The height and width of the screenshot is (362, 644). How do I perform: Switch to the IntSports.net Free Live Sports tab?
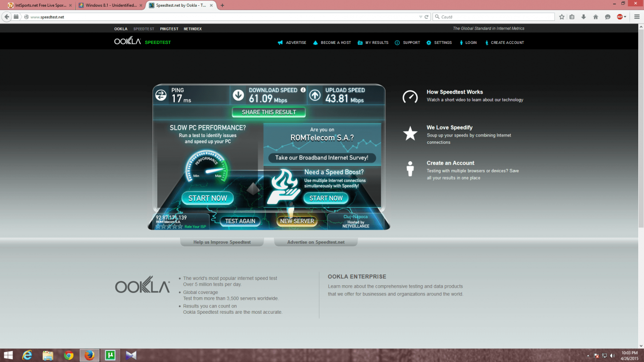[x=40, y=5]
